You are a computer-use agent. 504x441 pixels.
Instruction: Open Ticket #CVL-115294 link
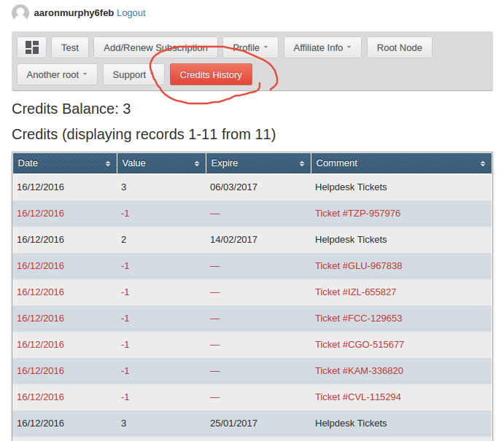tap(357, 397)
